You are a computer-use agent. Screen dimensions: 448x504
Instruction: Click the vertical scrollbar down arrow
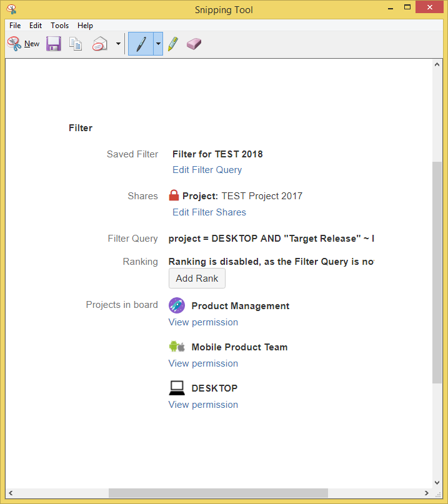(x=437, y=483)
